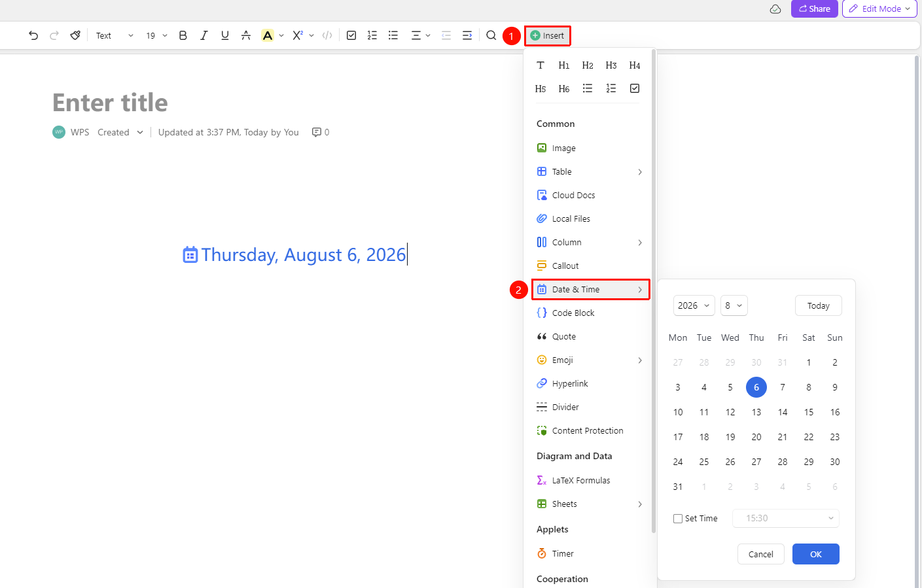This screenshot has height=588, width=922.
Task: Apply strikethrough formatting
Action: 246,35
